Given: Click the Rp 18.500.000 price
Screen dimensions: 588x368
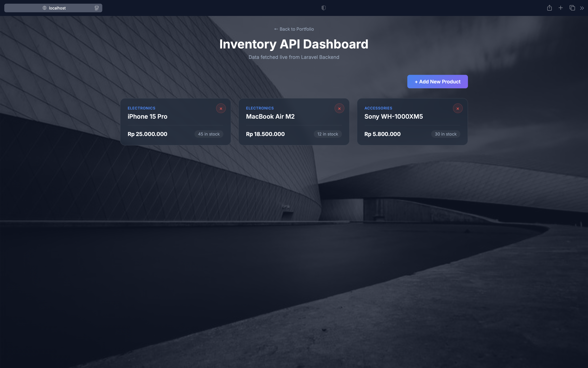Looking at the screenshot, I should (x=265, y=134).
